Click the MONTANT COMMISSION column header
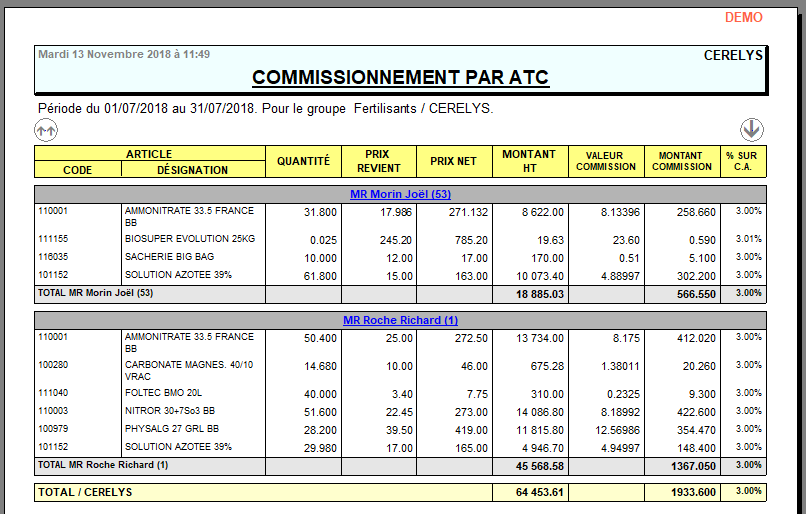Image resolution: width=806 pixels, height=514 pixels. [x=682, y=161]
